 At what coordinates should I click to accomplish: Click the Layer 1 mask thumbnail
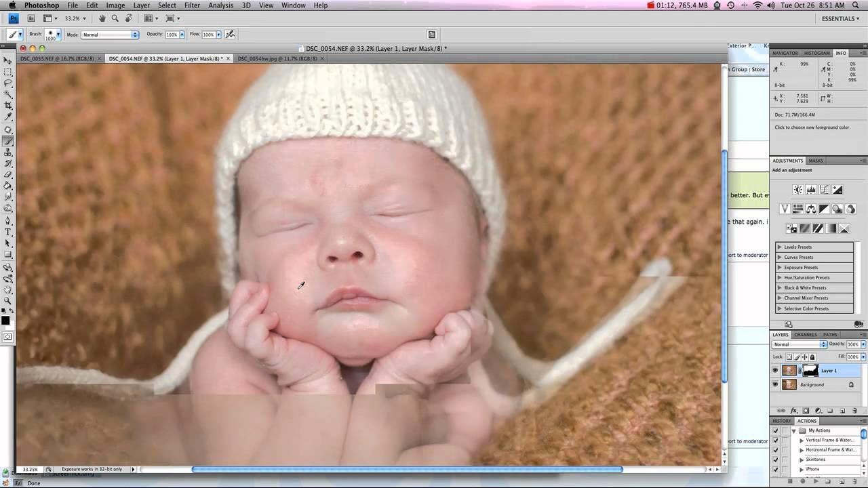click(x=810, y=370)
